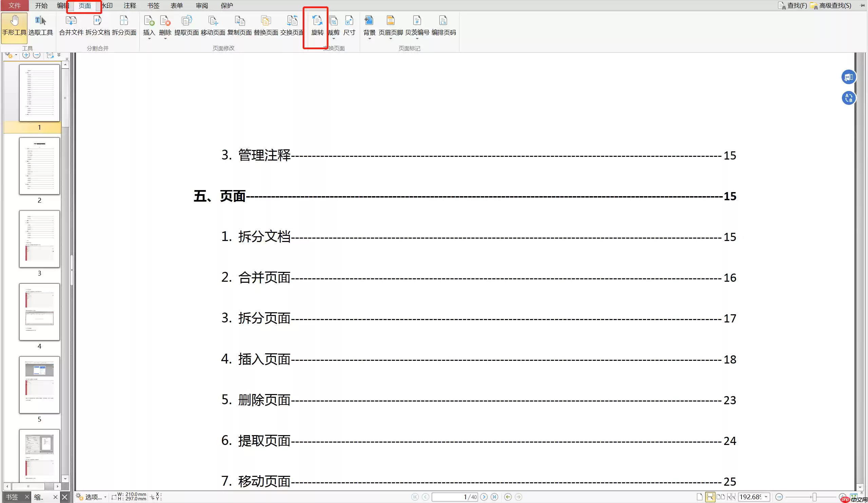This screenshot has width=868, height=503.
Task: Open the 页眉页脚 header footer tool
Action: click(x=390, y=26)
